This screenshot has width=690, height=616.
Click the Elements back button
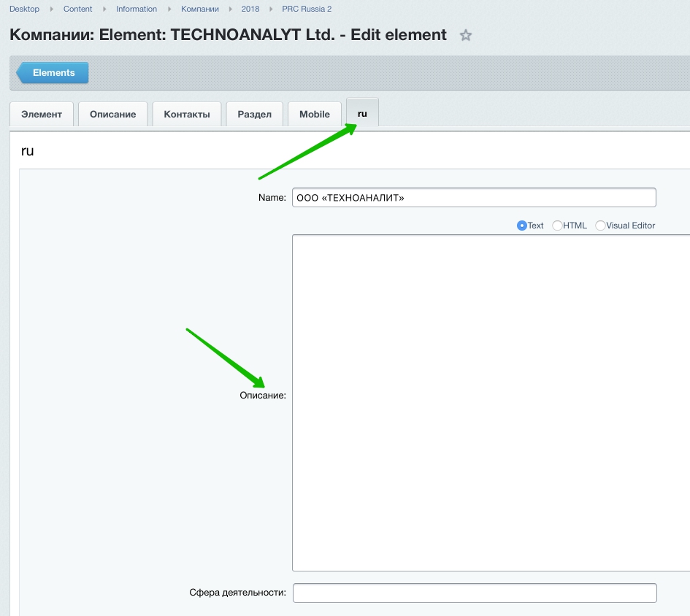pyautogui.click(x=53, y=73)
